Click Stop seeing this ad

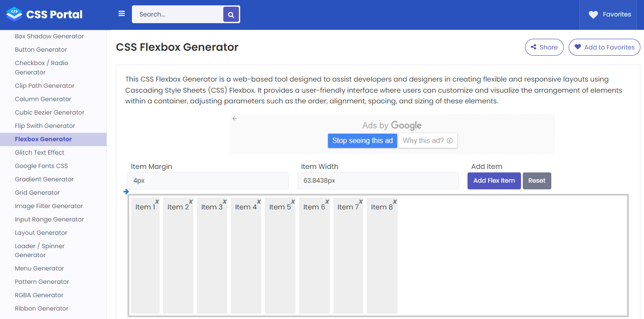(362, 141)
